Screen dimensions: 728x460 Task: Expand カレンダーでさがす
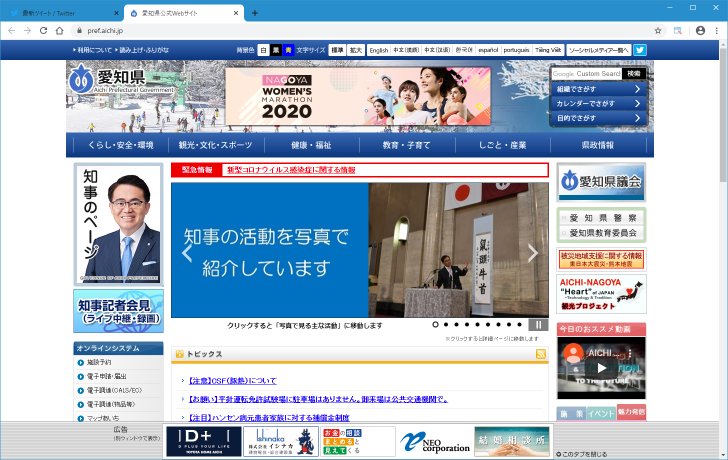(x=599, y=104)
